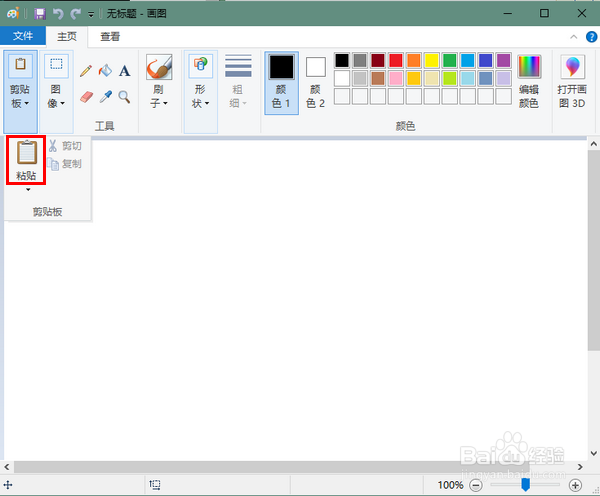Open Paint 3D button
Viewport: 600px width, 496px height.
pyautogui.click(x=572, y=81)
